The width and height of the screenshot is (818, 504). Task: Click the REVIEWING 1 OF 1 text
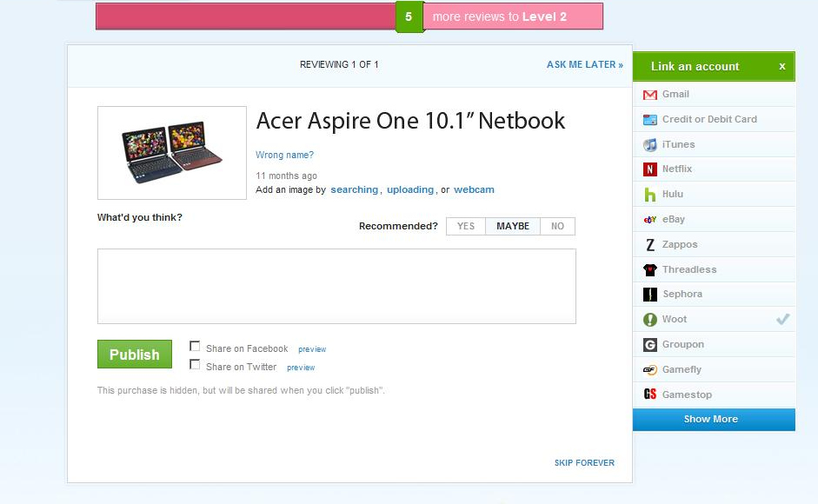tap(339, 64)
